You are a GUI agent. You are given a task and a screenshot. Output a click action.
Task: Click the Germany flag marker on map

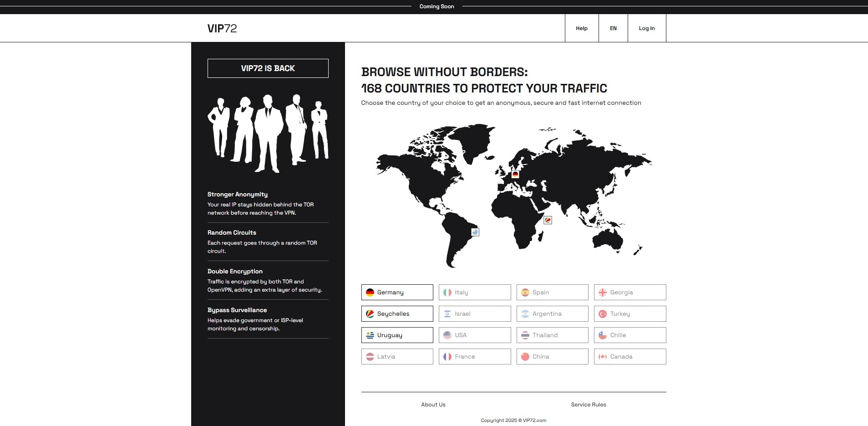tap(515, 174)
